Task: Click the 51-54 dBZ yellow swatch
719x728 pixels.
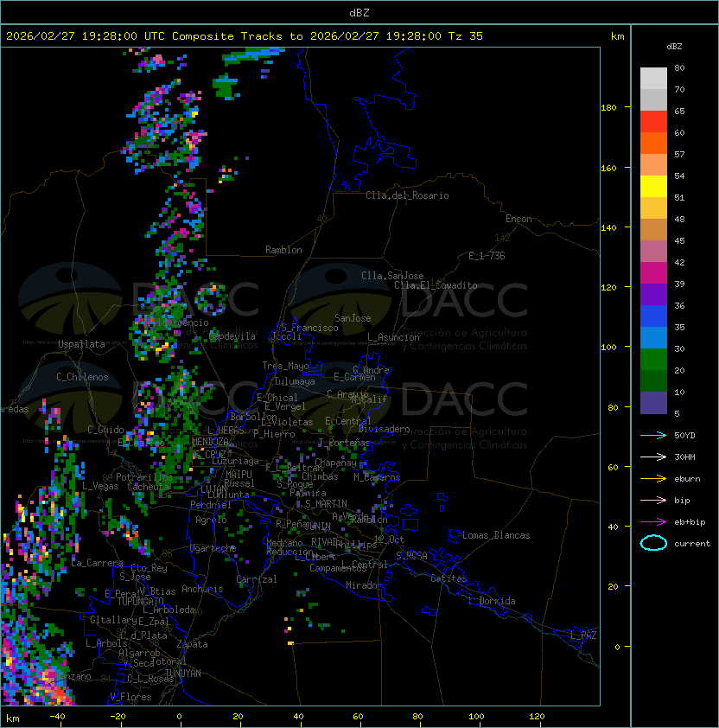Action: click(653, 186)
